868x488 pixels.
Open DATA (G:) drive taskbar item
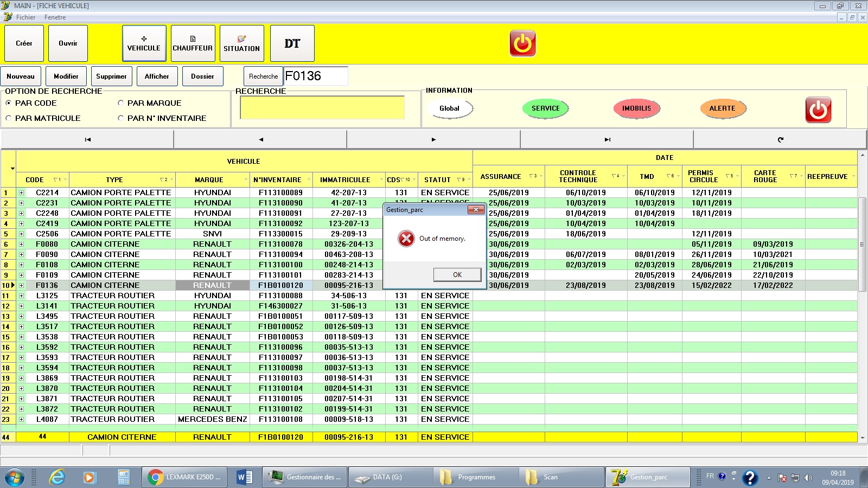click(391, 477)
